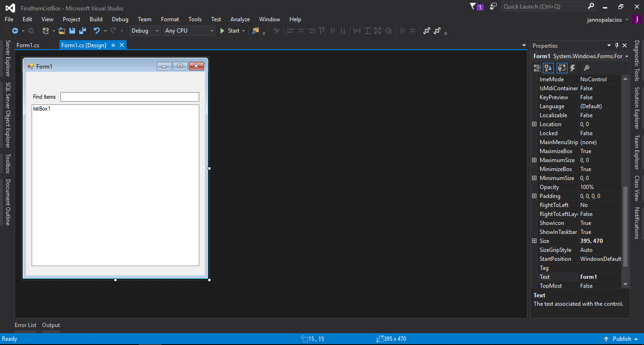Toggle the Properties view button
The width and height of the screenshot is (644, 345).
pyautogui.click(x=561, y=68)
